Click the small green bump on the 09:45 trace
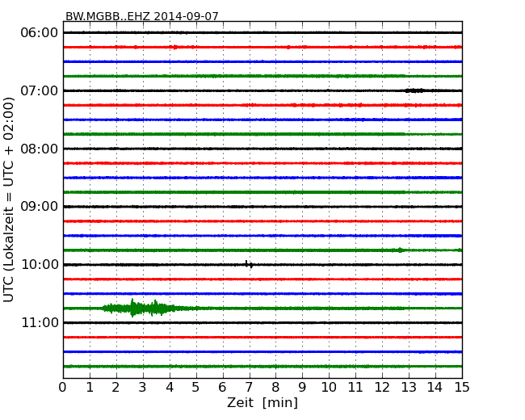The width and height of the screenshot is (525, 420). coord(400,250)
